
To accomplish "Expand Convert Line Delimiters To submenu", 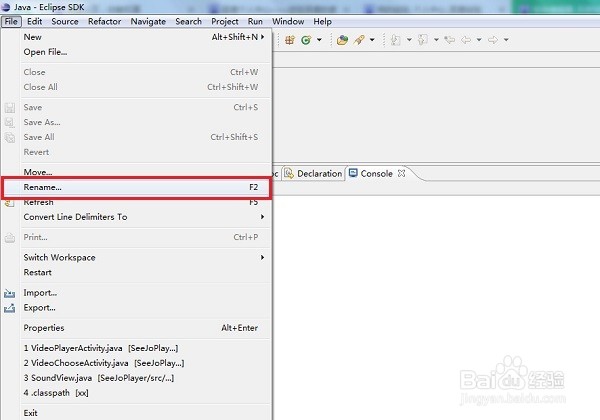I will pos(262,217).
